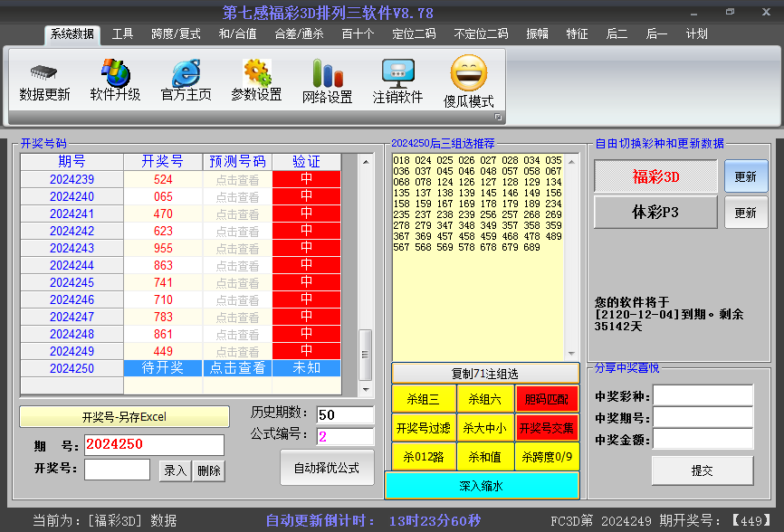Open 参数设置 gear icon
This screenshot has width=784, height=532.
coord(256,73)
